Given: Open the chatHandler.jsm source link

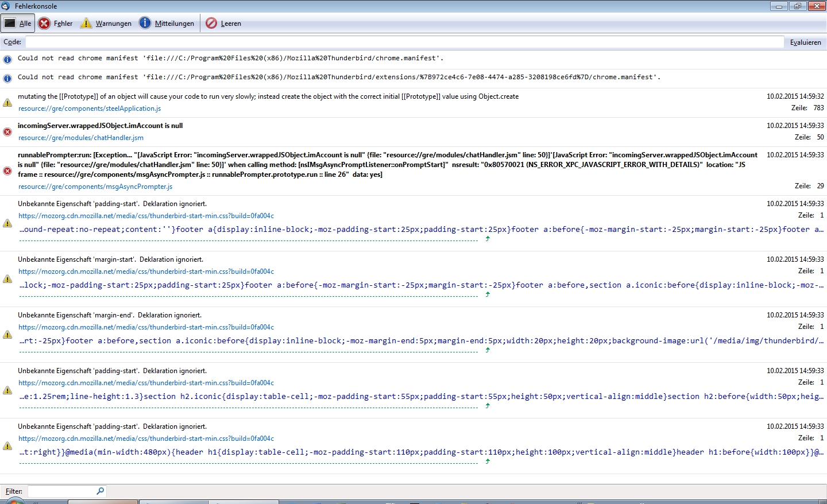Looking at the screenshot, I should point(81,138).
